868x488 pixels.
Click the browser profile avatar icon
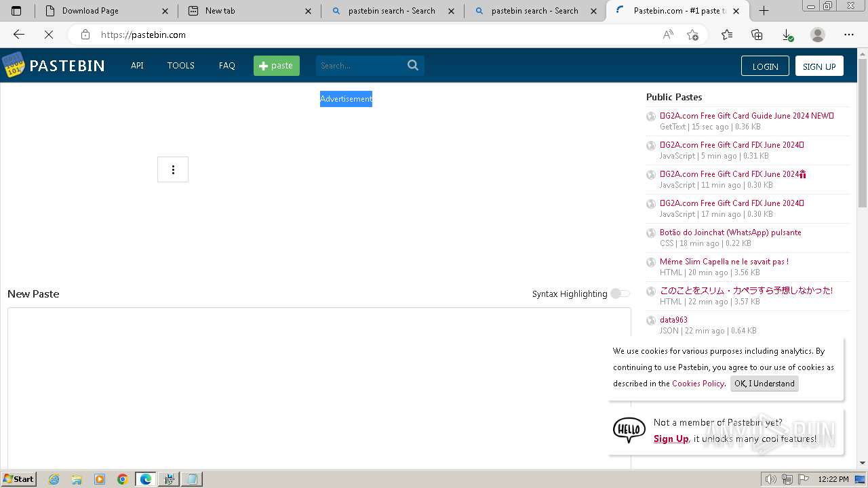tap(818, 35)
